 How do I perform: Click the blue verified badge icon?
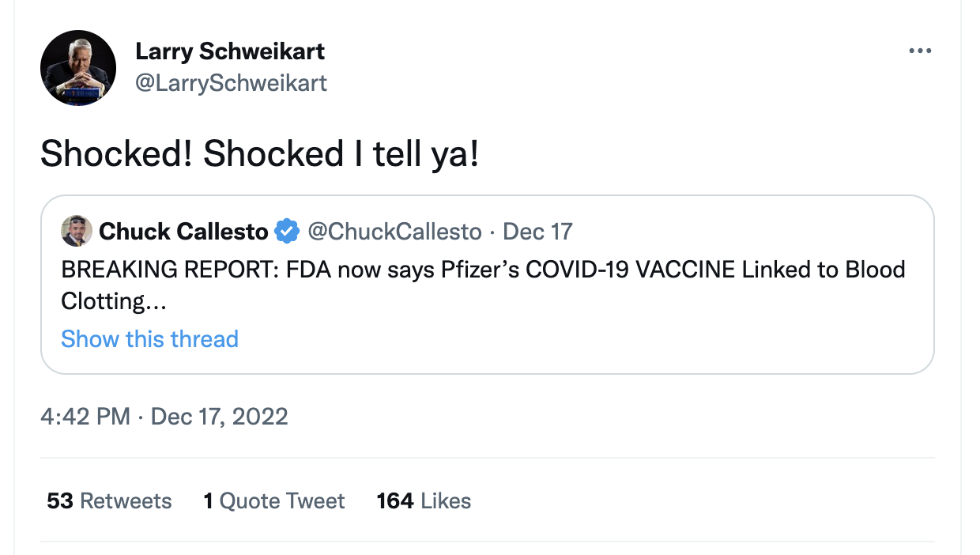(x=286, y=232)
